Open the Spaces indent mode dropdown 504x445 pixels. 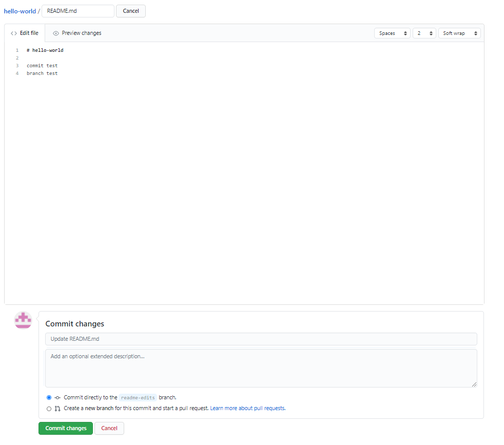392,33
